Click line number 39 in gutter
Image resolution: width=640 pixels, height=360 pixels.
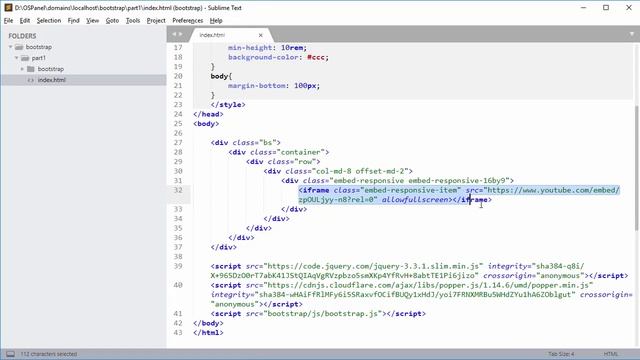(x=178, y=266)
